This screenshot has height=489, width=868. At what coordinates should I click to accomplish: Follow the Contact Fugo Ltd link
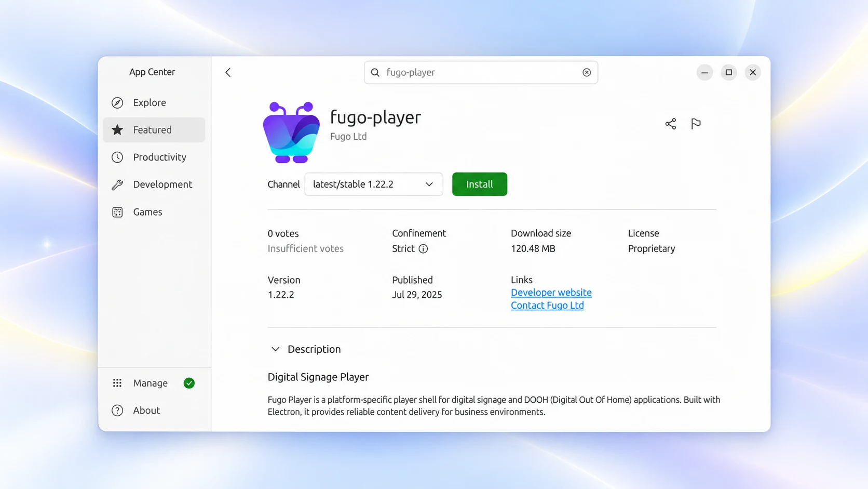click(x=547, y=306)
